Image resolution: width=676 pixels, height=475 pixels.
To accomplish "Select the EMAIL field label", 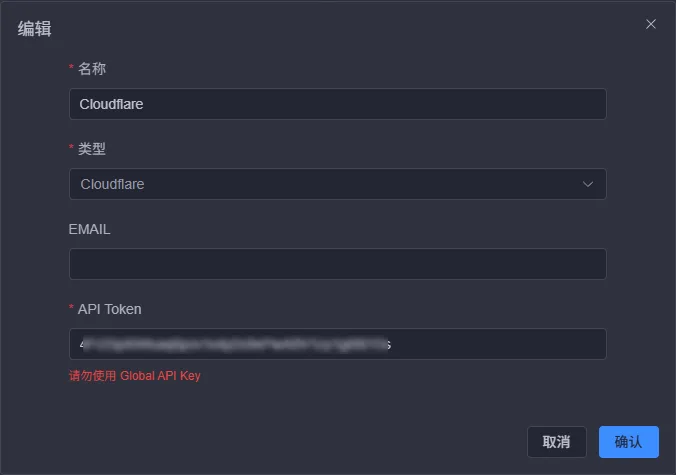I will [89, 229].
